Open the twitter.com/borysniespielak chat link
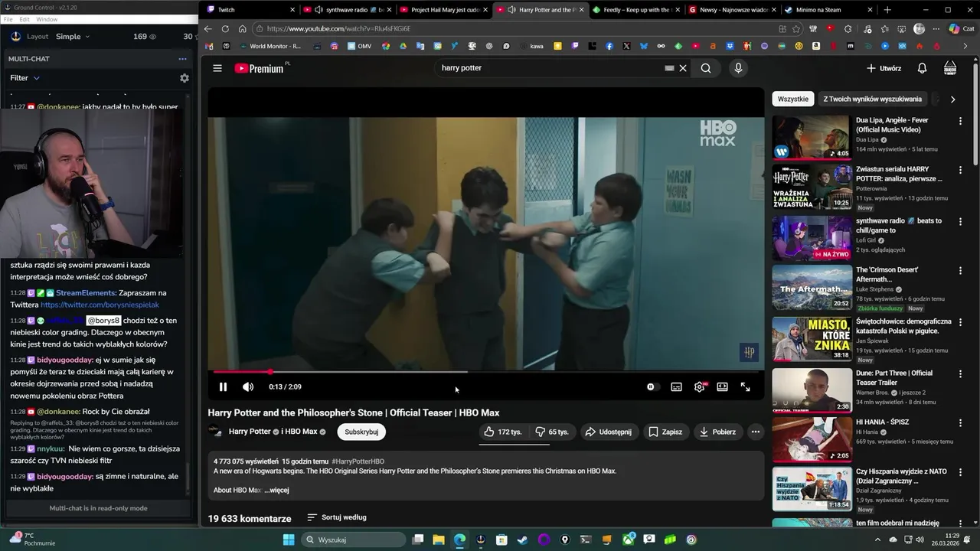Image resolution: width=980 pixels, height=551 pixels. point(100,305)
